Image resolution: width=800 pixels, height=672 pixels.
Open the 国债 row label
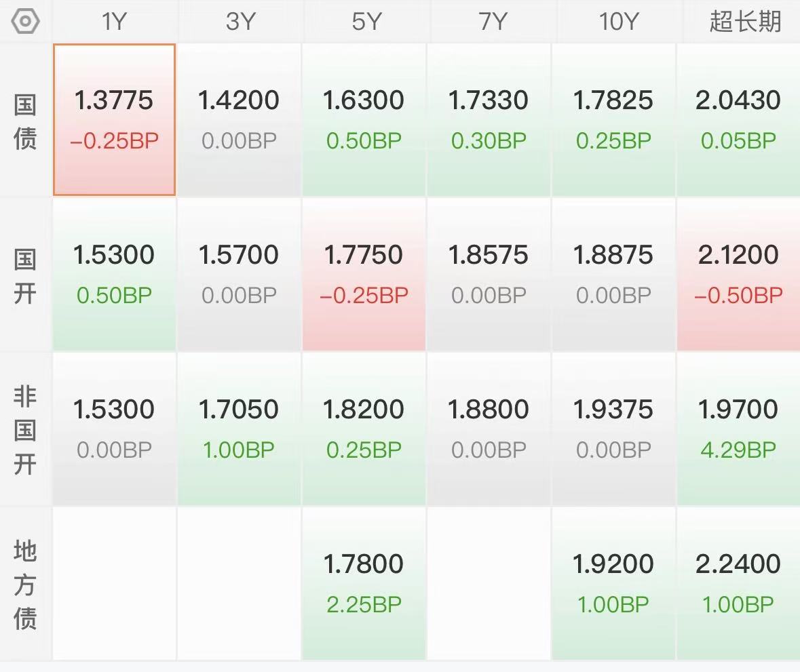pos(25,121)
